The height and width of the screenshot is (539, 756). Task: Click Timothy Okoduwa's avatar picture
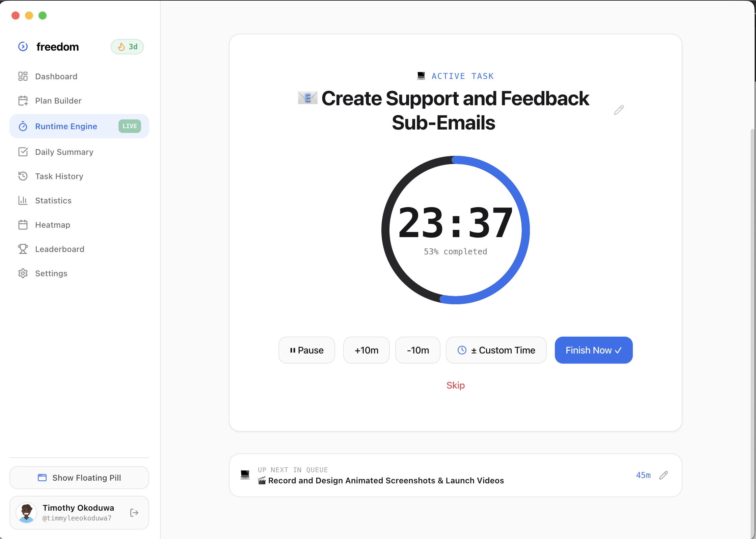26,513
